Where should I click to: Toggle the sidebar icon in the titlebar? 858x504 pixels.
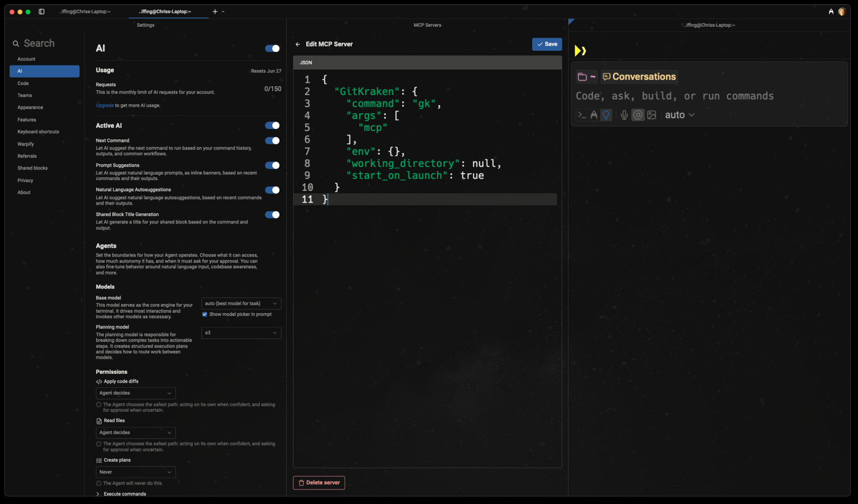pos(41,11)
